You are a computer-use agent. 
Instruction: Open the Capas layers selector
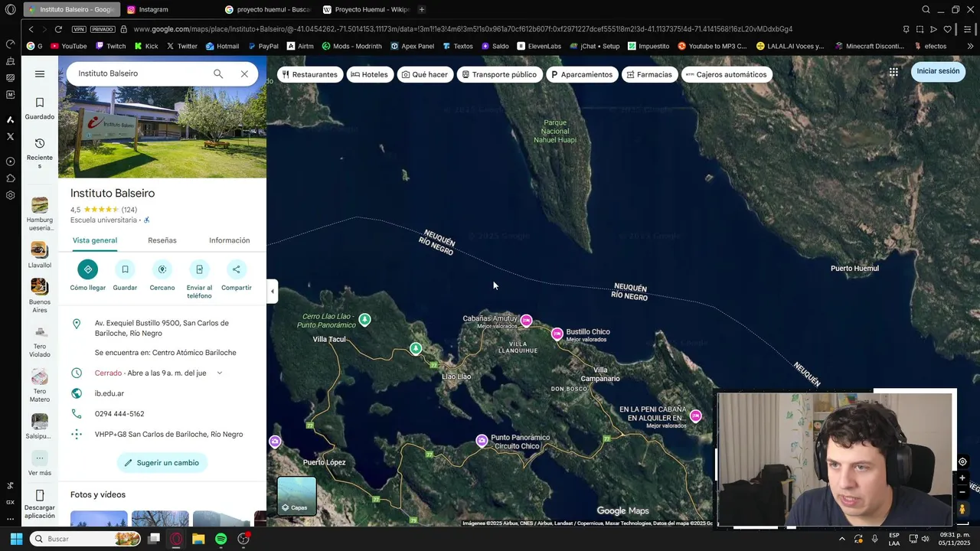tap(296, 496)
